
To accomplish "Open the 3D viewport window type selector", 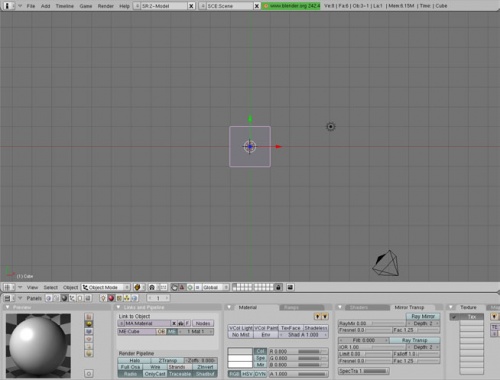I will click(9, 287).
